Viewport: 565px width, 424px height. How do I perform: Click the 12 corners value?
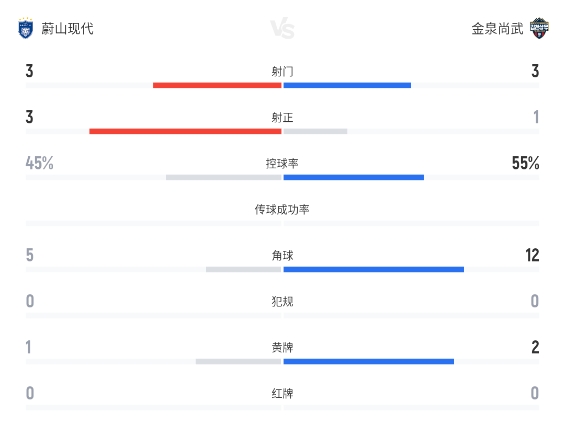[532, 255]
